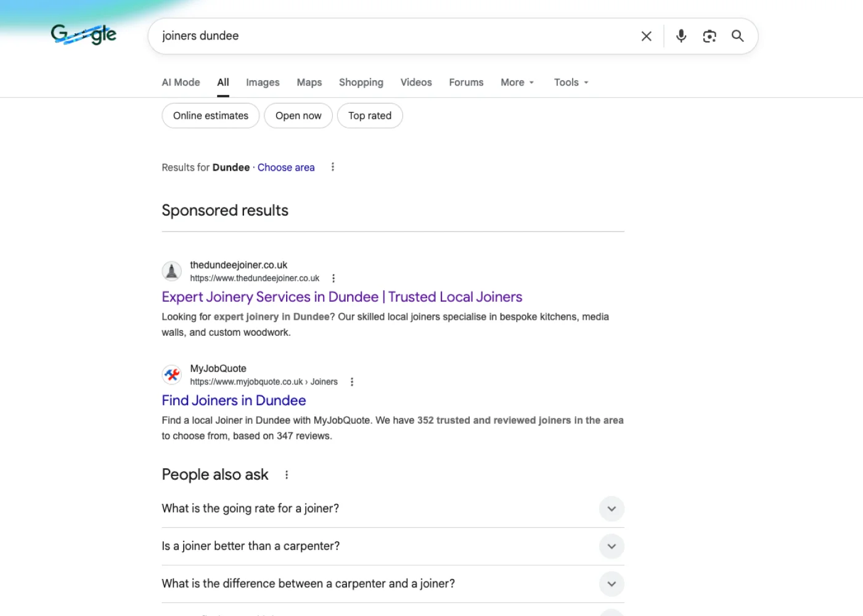863x616 pixels.
Task: Enable the Open now filter
Action: pos(298,115)
